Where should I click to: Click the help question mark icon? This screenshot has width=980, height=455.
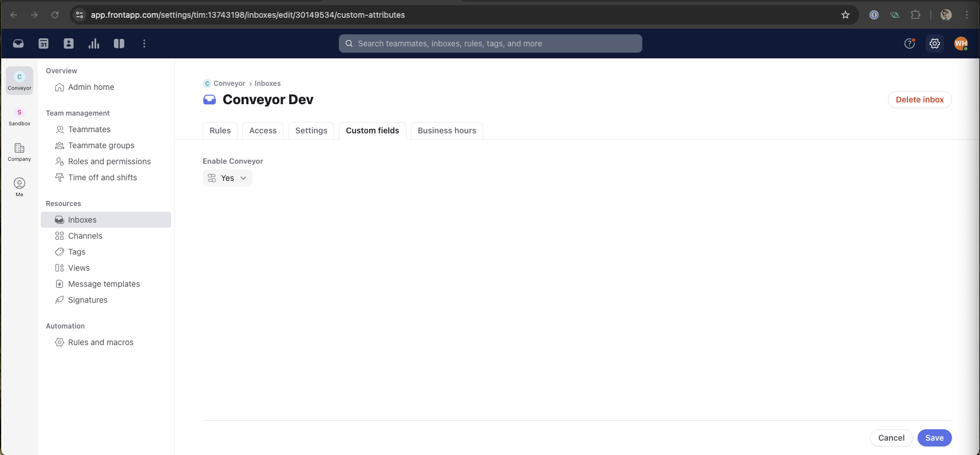click(910, 43)
